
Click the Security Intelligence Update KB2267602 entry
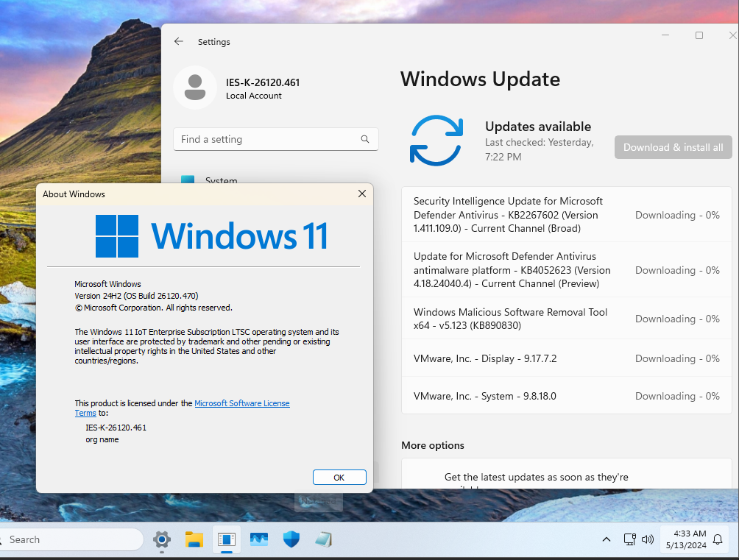click(x=567, y=214)
